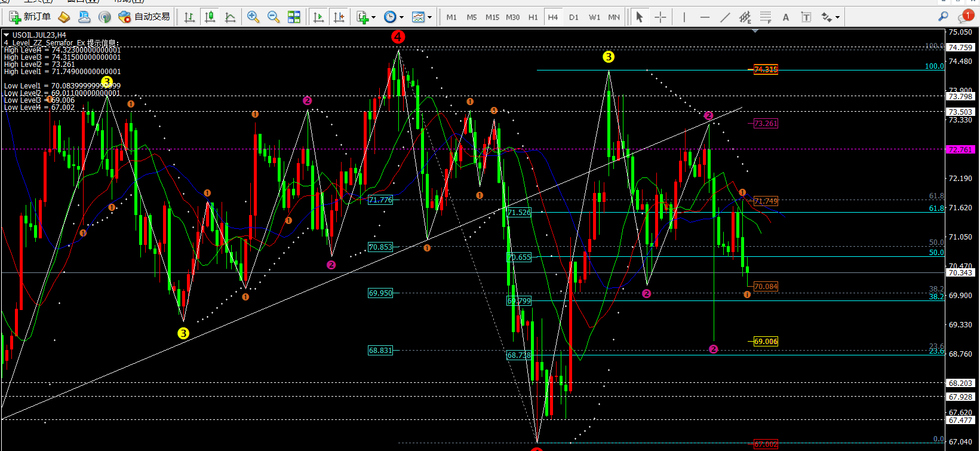Click the High Level4 = 74.323 info line
Viewport: 980px width, 451px height.
click(62, 50)
